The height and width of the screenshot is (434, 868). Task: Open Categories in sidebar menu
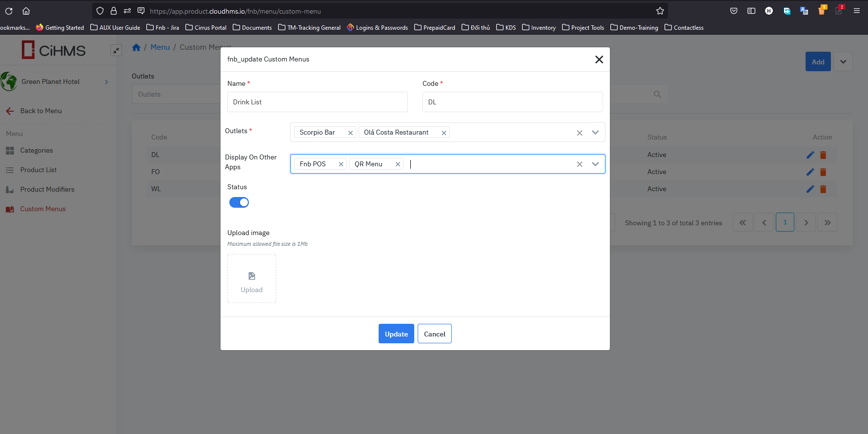37,150
